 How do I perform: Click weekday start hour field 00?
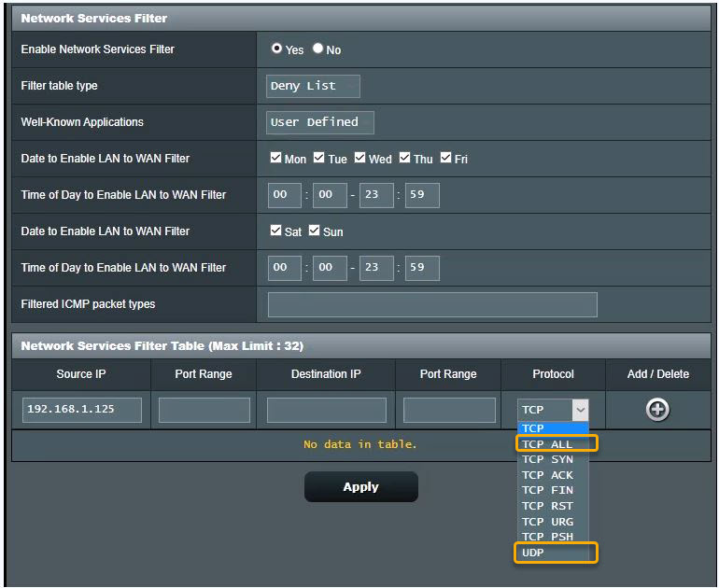click(285, 195)
